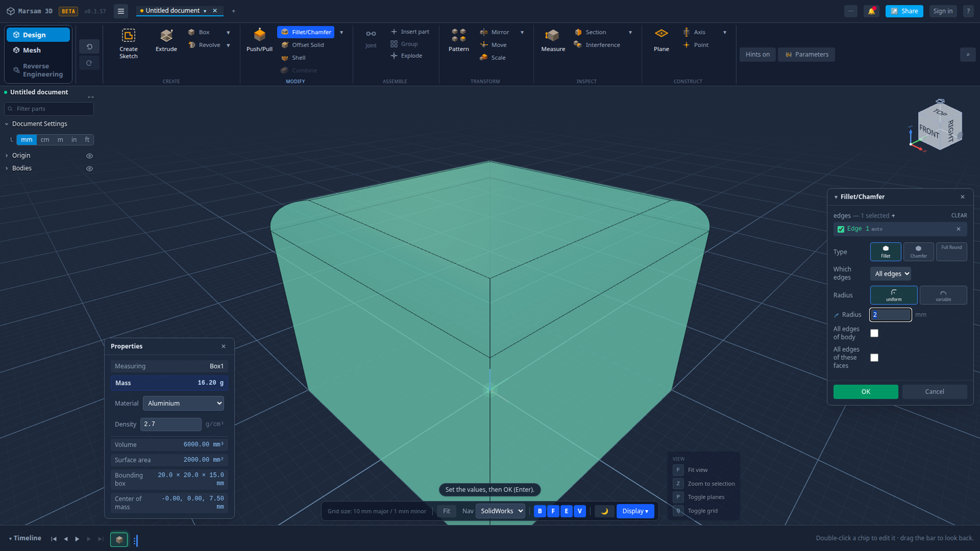This screenshot has height=551, width=980.
Task: Open the Which edges dropdown
Action: pyautogui.click(x=890, y=273)
